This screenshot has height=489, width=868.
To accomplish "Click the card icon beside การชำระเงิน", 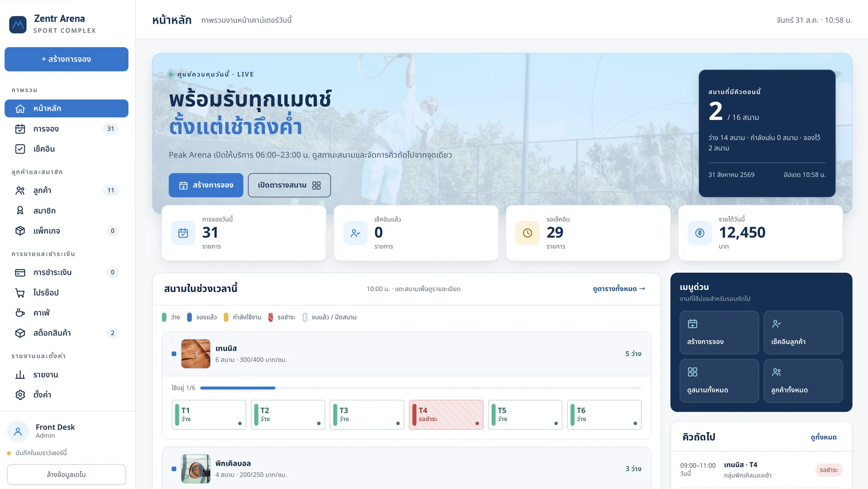I will [x=20, y=272].
